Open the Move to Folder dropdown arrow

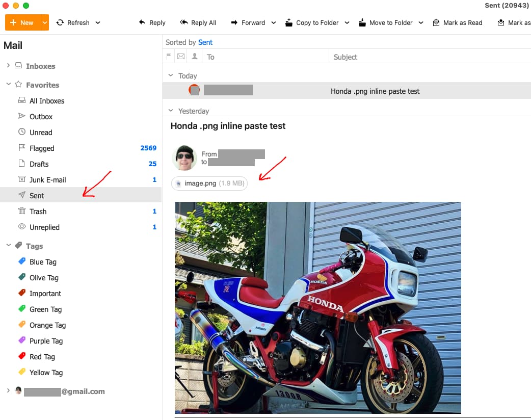pos(421,23)
